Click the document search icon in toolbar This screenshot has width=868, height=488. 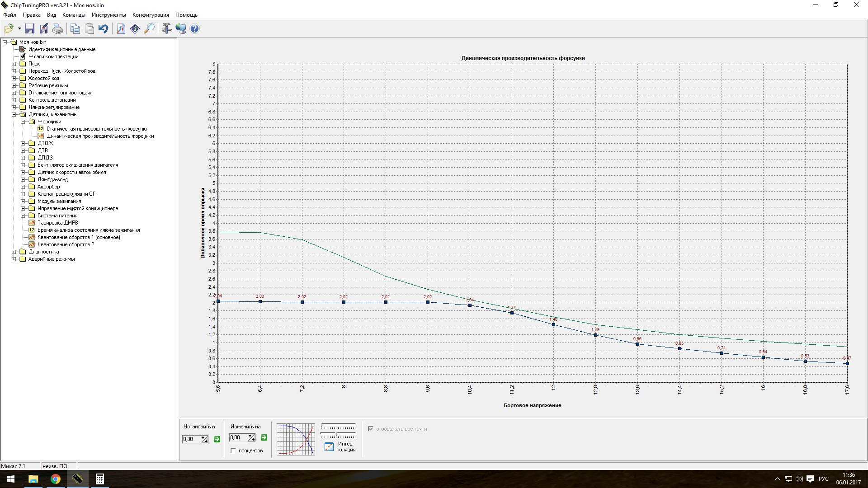121,29
